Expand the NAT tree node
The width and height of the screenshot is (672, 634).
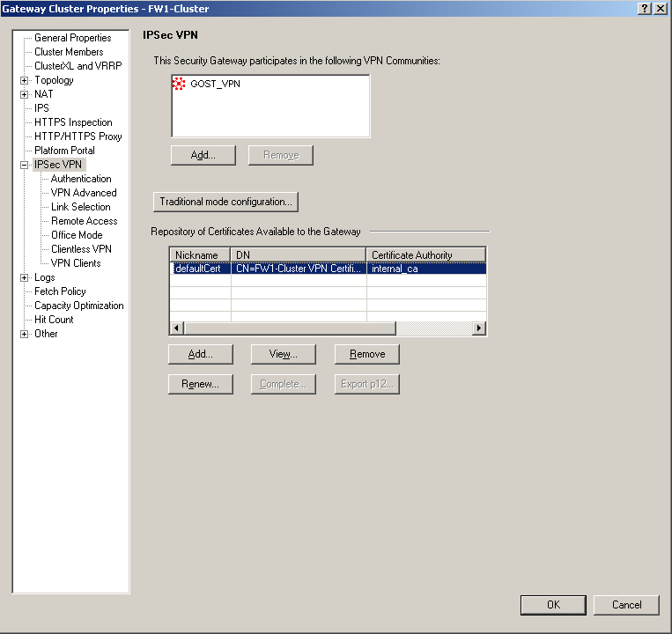click(x=25, y=95)
